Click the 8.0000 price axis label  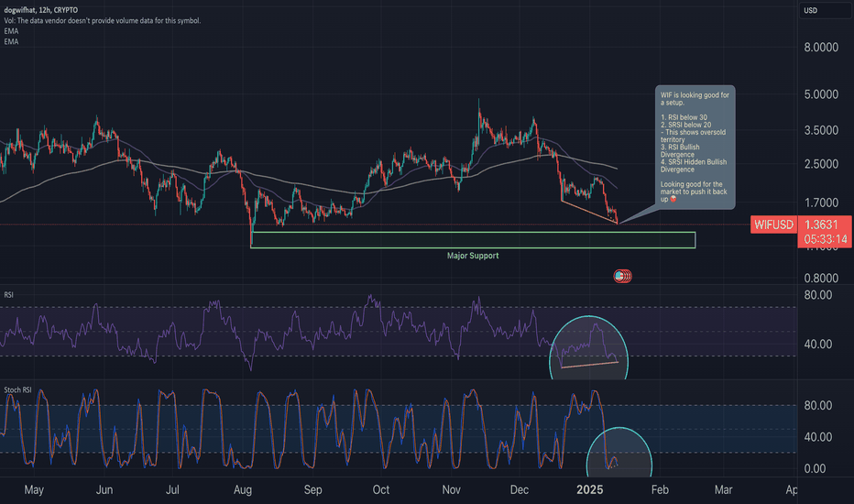[821, 48]
